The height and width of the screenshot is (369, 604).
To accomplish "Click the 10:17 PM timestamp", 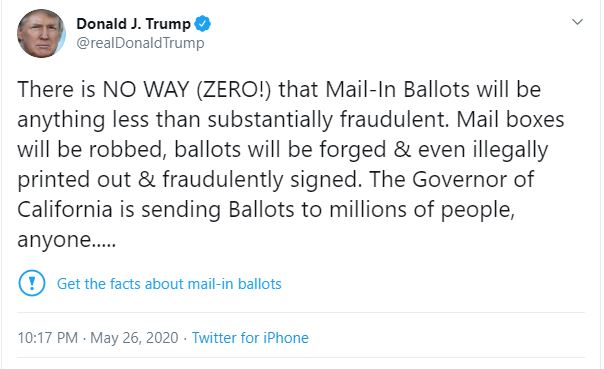I will 48,338.
